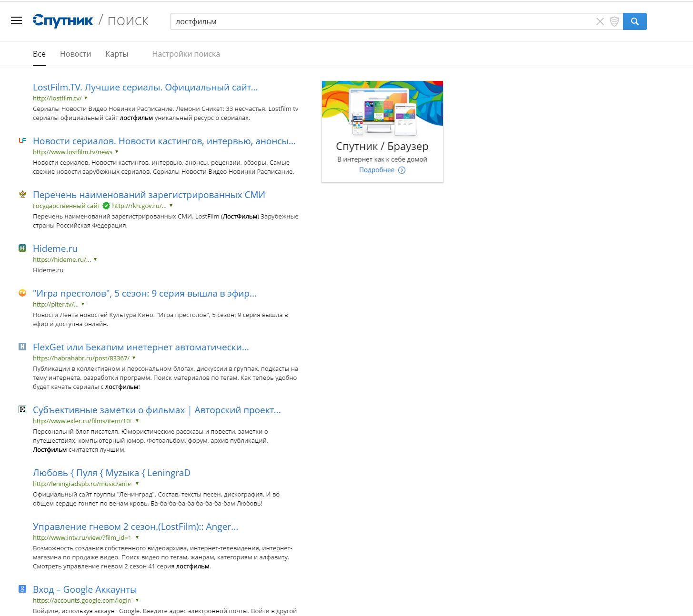Open the hamburger menu
This screenshot has height=616, width=693.
[x=17, y=20]
